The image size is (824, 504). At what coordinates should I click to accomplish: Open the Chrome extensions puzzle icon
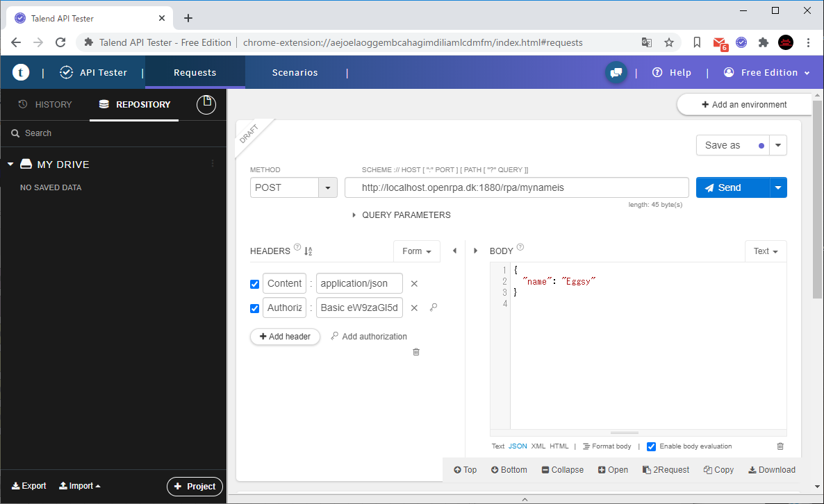coord(764,42)
